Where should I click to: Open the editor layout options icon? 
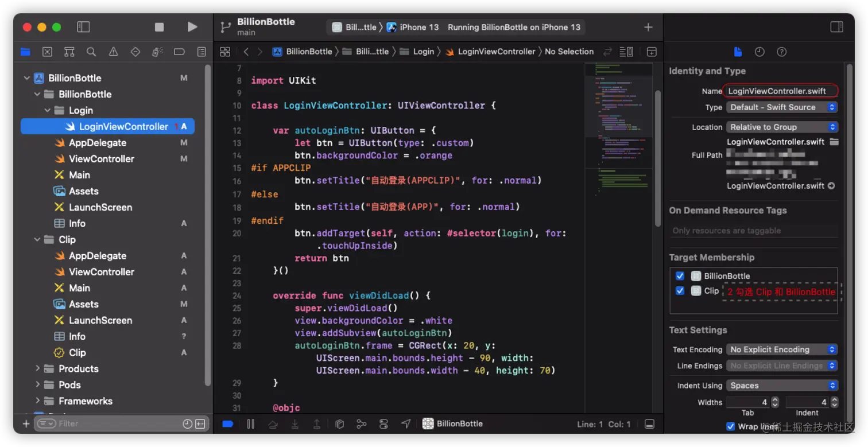click(x=627, y=52)
